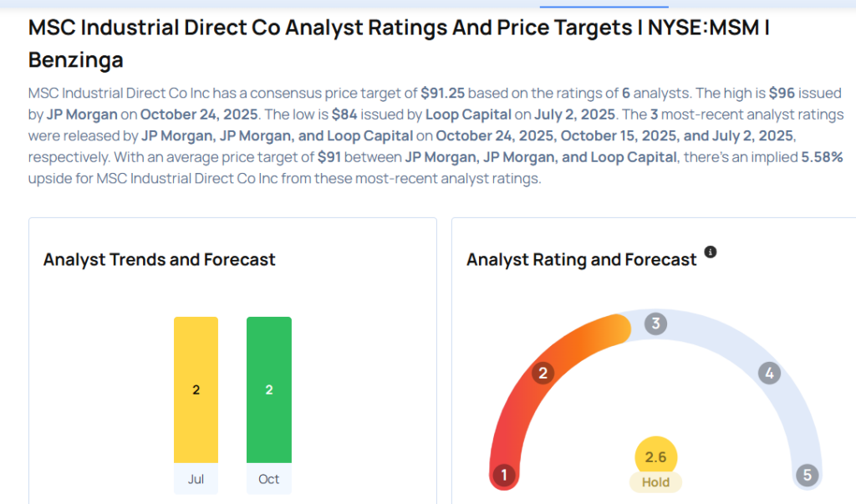
Task: Select the yellow Jul bar in the chart
Action: [x=196, y=389]
